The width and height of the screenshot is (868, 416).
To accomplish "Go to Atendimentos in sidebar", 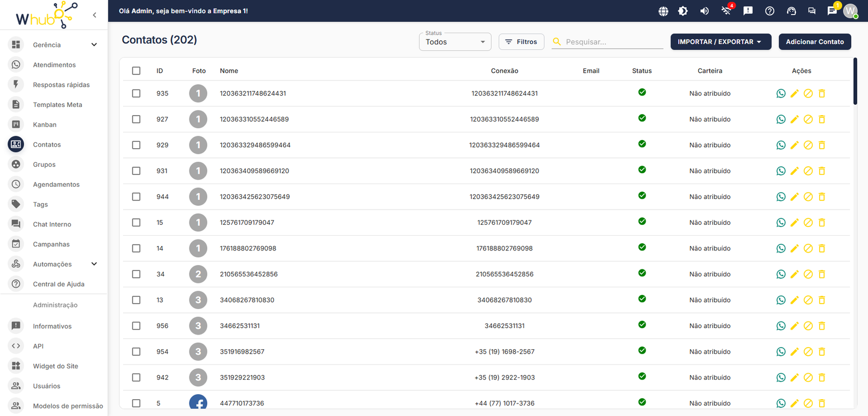I will click(54, 65).
